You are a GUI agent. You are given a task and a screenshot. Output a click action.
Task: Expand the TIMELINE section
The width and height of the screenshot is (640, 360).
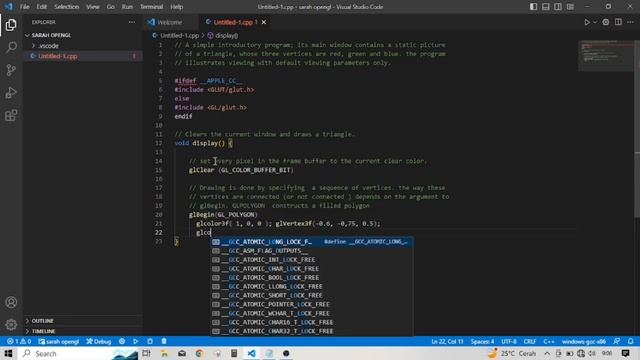click(82, 331)
